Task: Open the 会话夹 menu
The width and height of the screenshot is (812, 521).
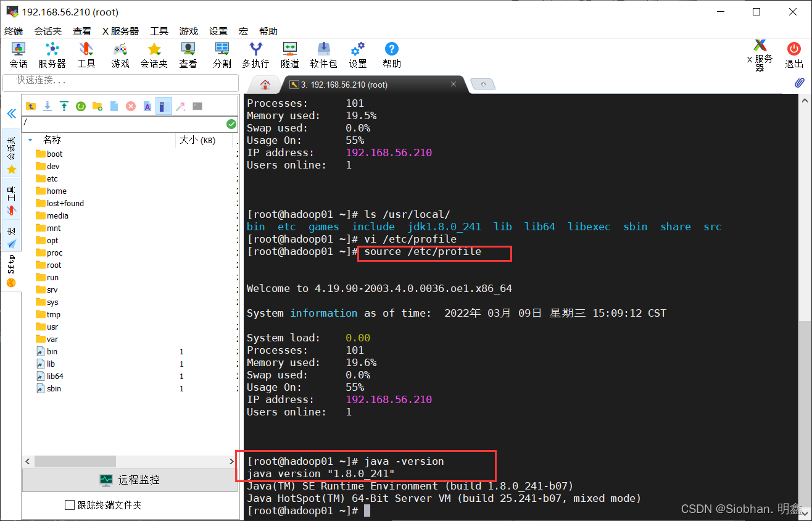Action: coord(48,31)
